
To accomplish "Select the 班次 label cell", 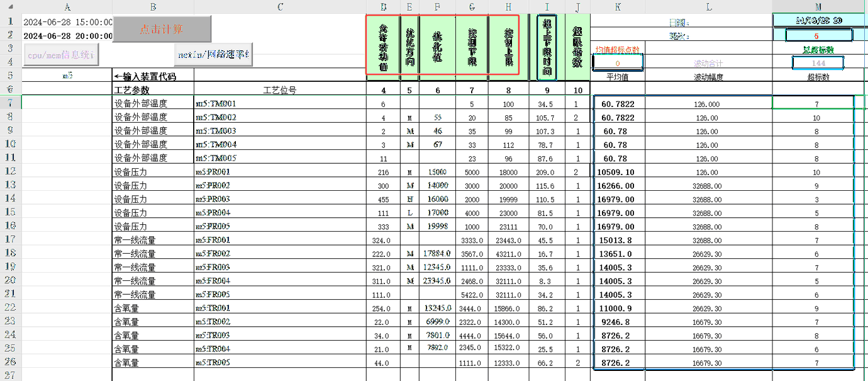I will [x=681, y=36].
